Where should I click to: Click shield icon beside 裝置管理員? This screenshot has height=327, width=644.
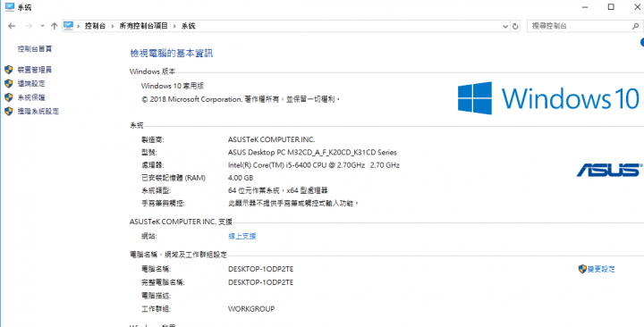[x=9, y=70]
